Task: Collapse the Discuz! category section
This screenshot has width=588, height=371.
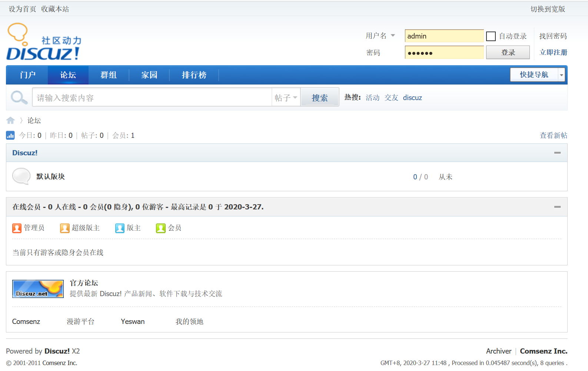Action: (557, 153)
